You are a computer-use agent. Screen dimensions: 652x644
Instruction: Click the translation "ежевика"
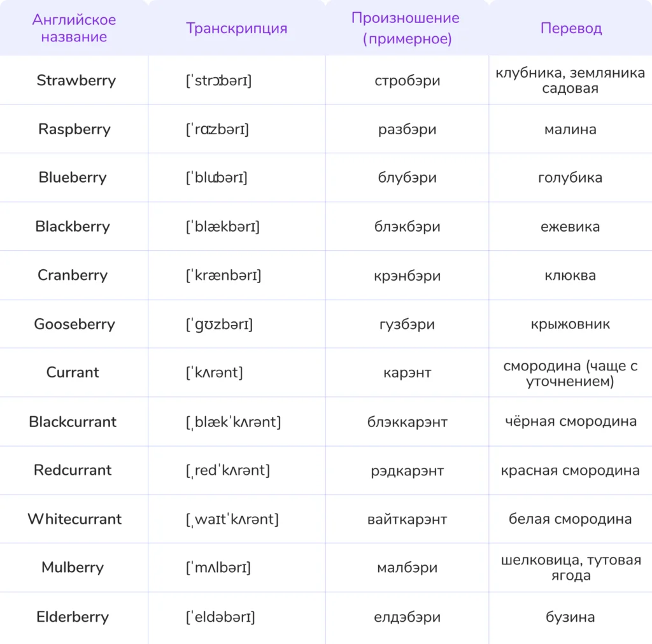[x=570, y=227]
